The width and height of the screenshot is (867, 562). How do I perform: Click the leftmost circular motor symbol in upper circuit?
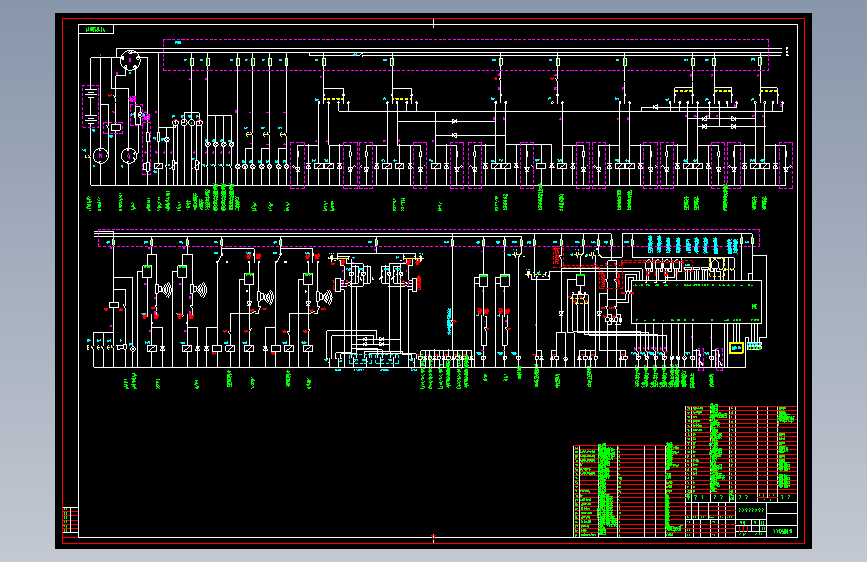(x=101, y=156)
